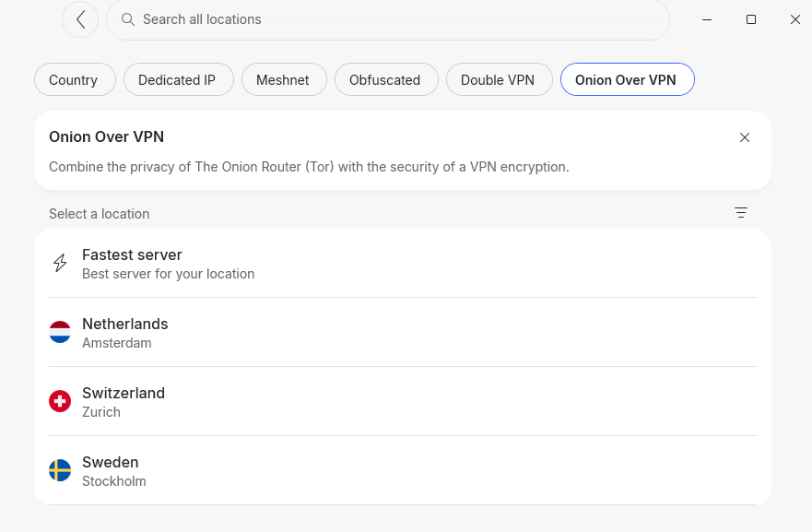Viewport: 812px width, 532px height.
Task: Connect to Sweden server
Action: pos(403,470)
